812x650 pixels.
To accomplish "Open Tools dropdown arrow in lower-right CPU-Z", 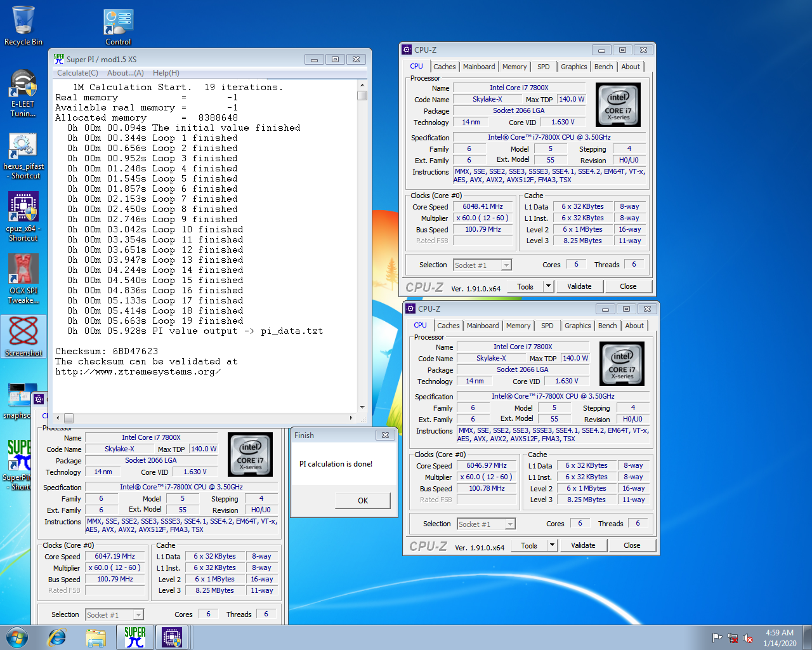I will pyautogui.click(x=553, y=545).
